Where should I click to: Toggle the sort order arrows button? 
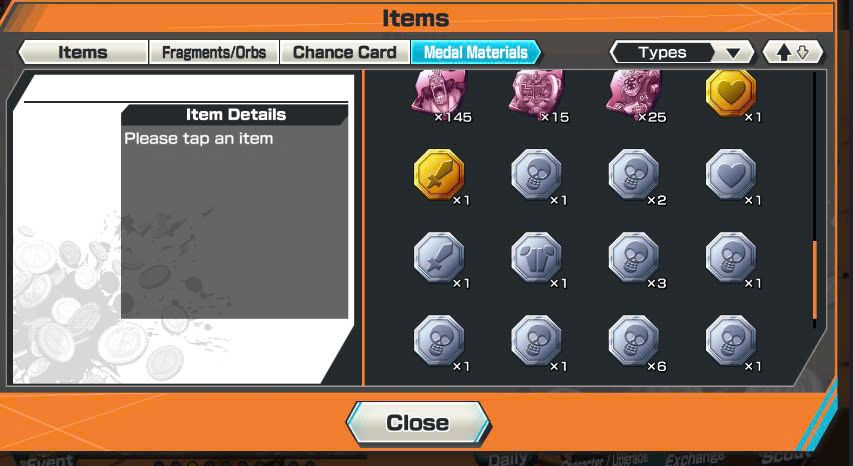pyautogui.click(x=793, y=53)
